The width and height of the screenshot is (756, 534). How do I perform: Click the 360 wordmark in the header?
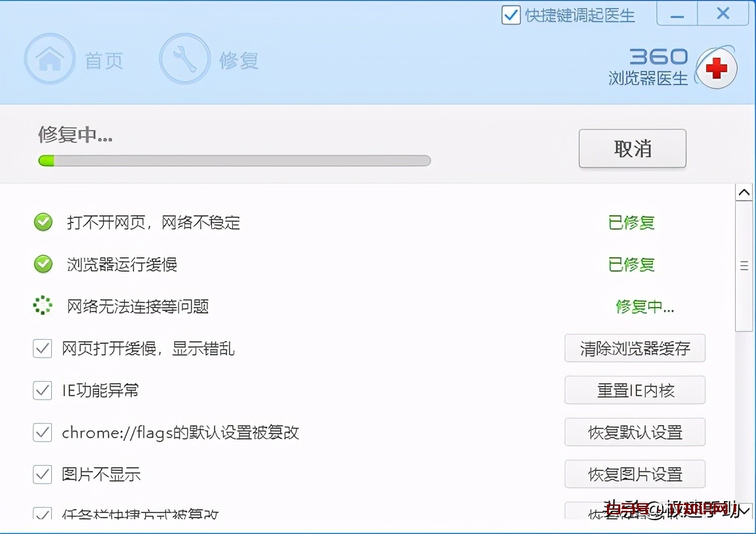pyautogui.click(x=660, y=56)
